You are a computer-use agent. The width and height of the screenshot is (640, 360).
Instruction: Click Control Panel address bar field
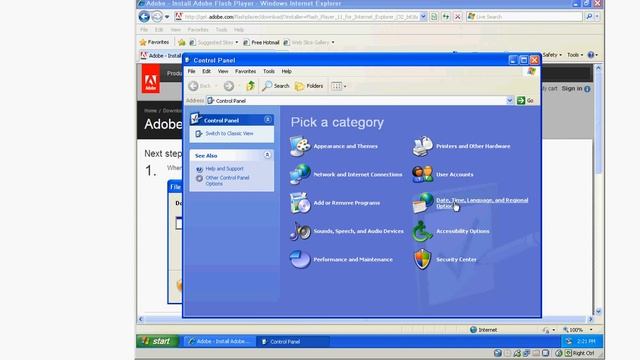coord(356,100)
